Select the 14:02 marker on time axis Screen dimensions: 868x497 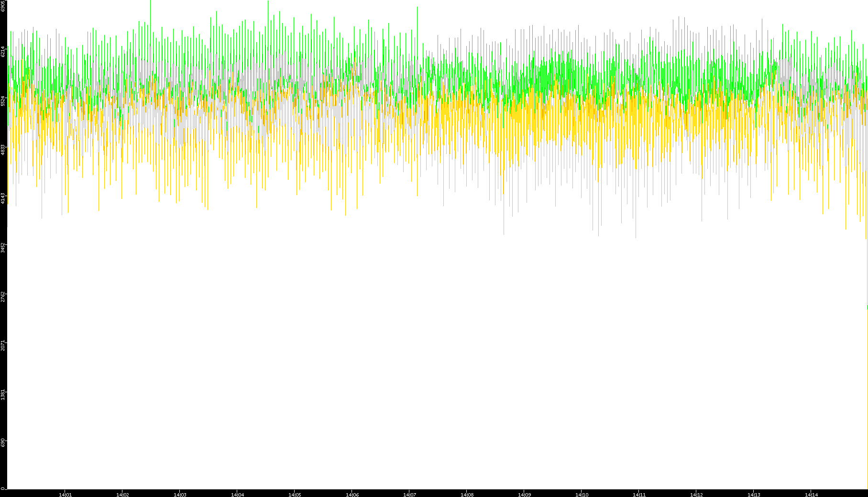tap(122, 495)
